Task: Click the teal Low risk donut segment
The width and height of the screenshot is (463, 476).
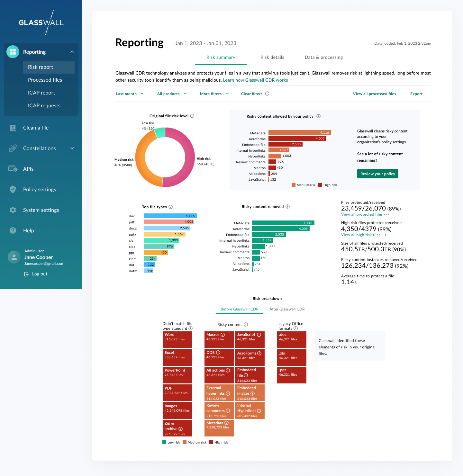Action: 160,132
